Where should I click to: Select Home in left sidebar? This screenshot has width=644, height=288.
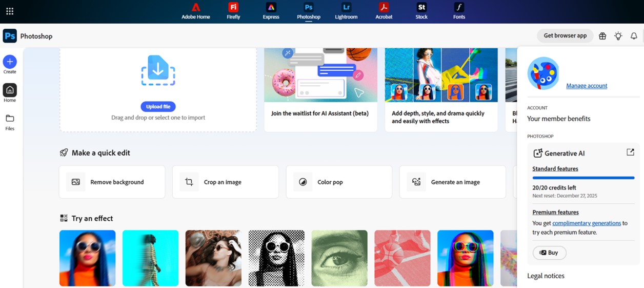pyautogui.click(x=10, y=91)
